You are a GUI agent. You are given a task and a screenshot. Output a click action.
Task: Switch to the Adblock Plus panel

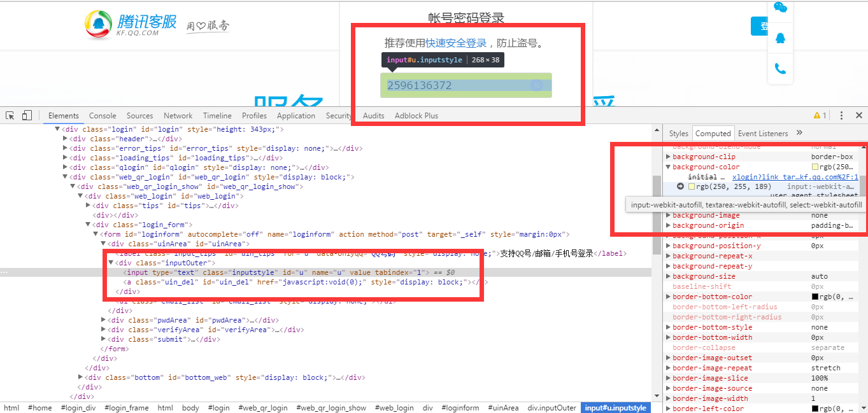tap(416, 115)
